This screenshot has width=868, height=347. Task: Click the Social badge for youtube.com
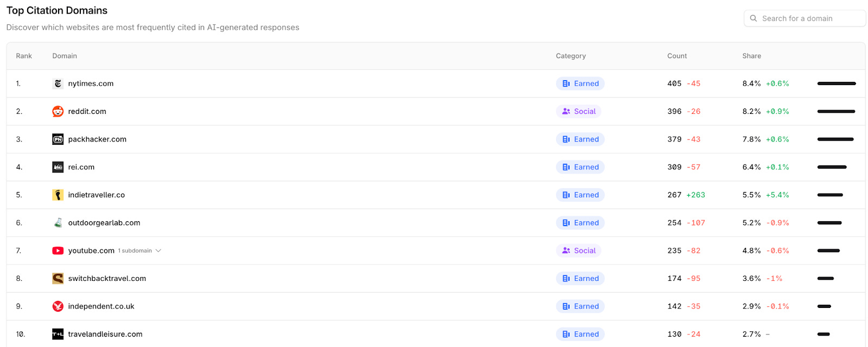(579, 250)
